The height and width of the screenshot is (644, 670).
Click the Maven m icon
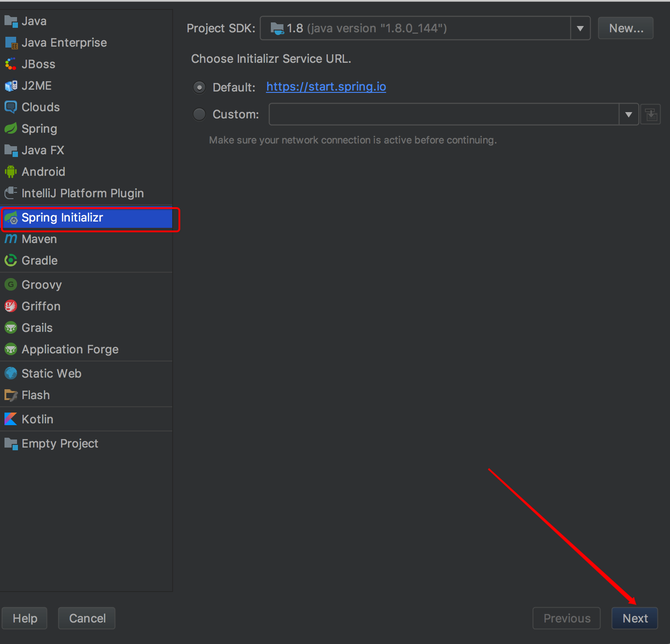pyautogui.click(x=11, y=239)
